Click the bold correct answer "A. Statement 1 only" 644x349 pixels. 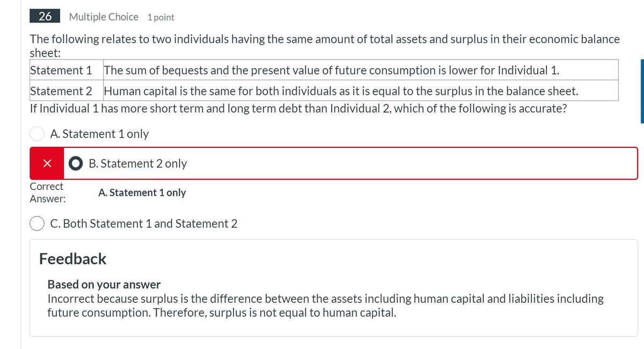click(142, 192)
